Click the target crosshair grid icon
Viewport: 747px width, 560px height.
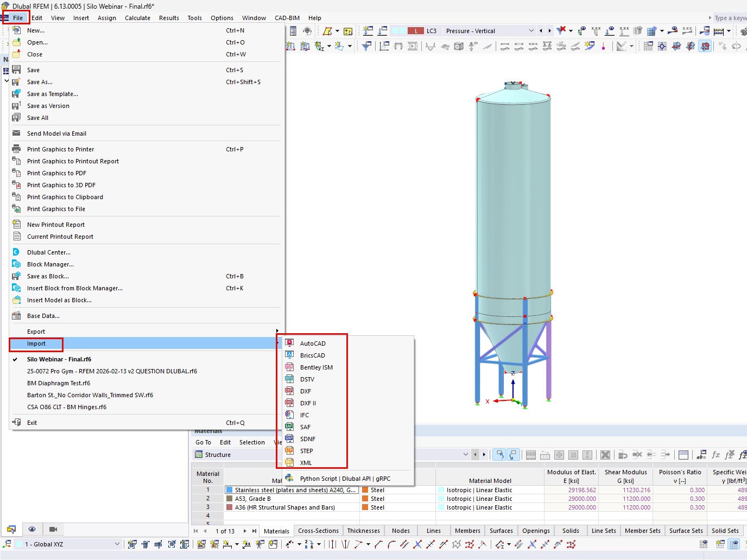[662, 46]
